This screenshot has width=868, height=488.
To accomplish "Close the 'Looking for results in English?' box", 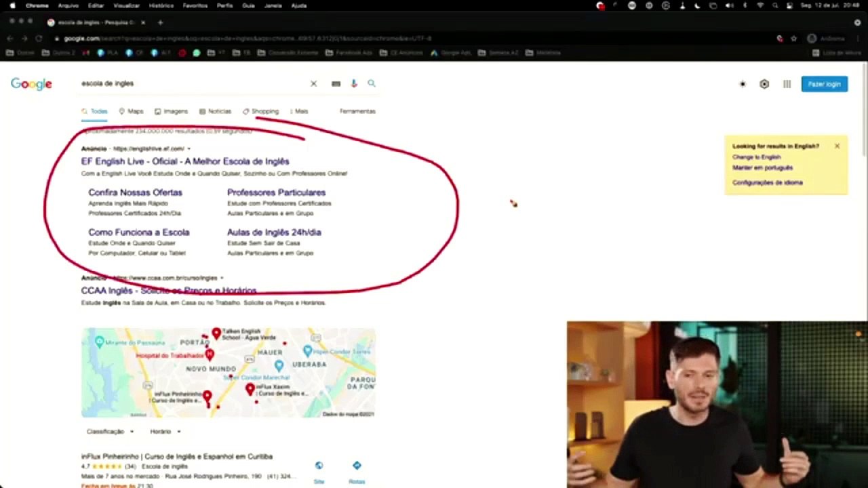I will coord(837,146).
